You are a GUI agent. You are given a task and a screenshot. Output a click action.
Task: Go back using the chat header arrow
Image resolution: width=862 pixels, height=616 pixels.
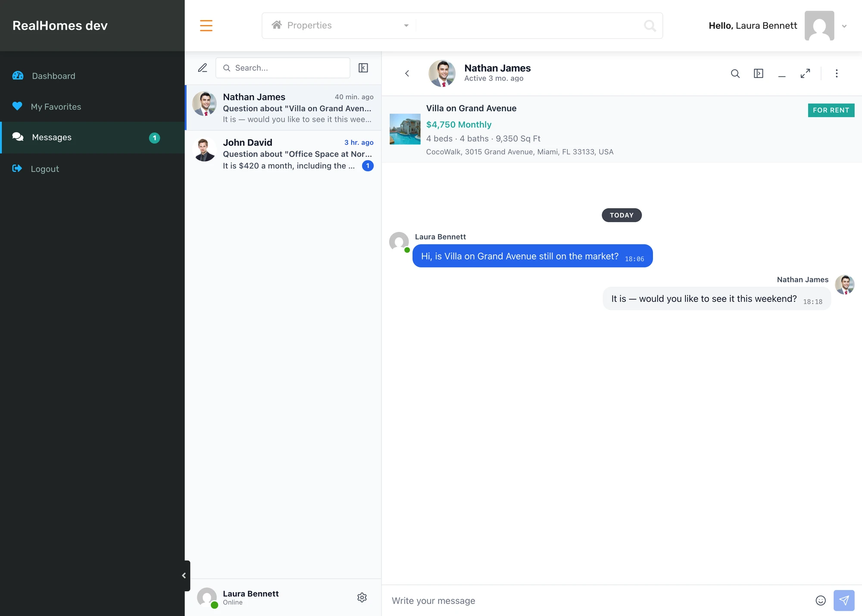(407, 73)
